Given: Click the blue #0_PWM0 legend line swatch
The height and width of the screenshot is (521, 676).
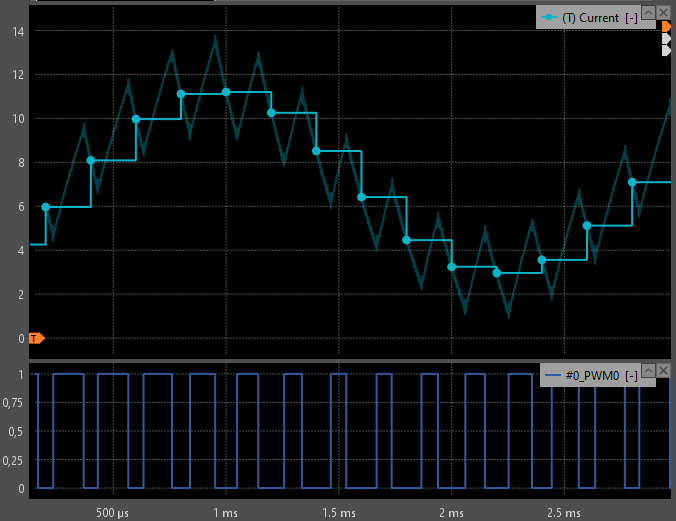Looking at the screenshot, I should (x=553, y=376).
